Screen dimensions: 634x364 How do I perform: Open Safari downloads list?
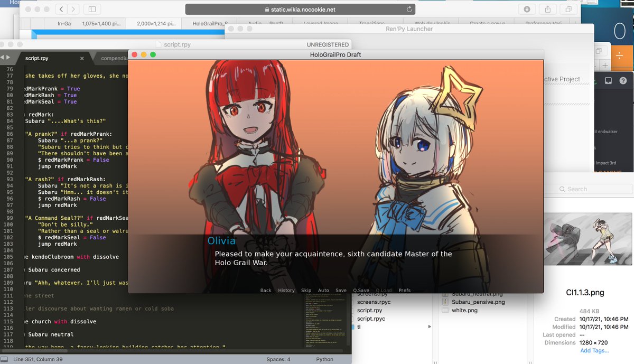[x=527, y=9]
